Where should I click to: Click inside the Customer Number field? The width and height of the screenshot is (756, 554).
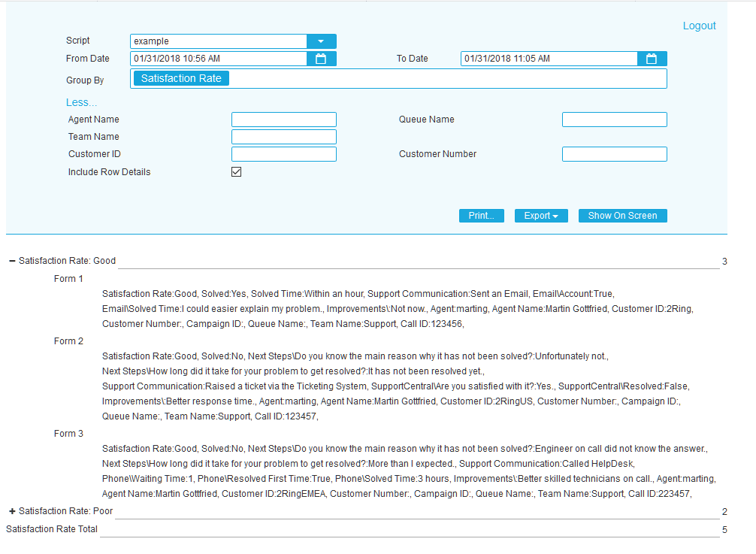point(614,153)
